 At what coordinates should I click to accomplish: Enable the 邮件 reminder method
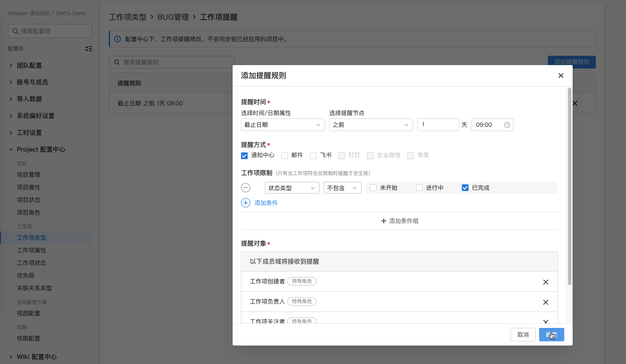(284, 155)
